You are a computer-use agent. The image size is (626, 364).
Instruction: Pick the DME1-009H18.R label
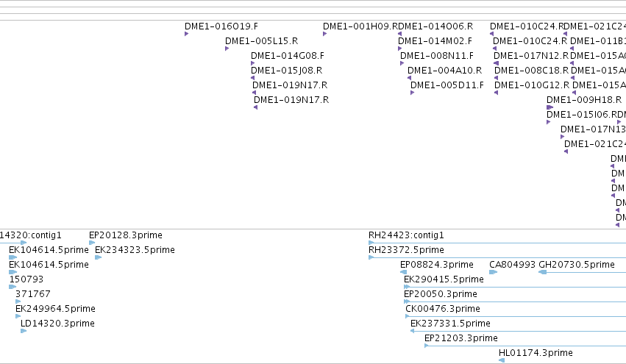tap(584, 100)
